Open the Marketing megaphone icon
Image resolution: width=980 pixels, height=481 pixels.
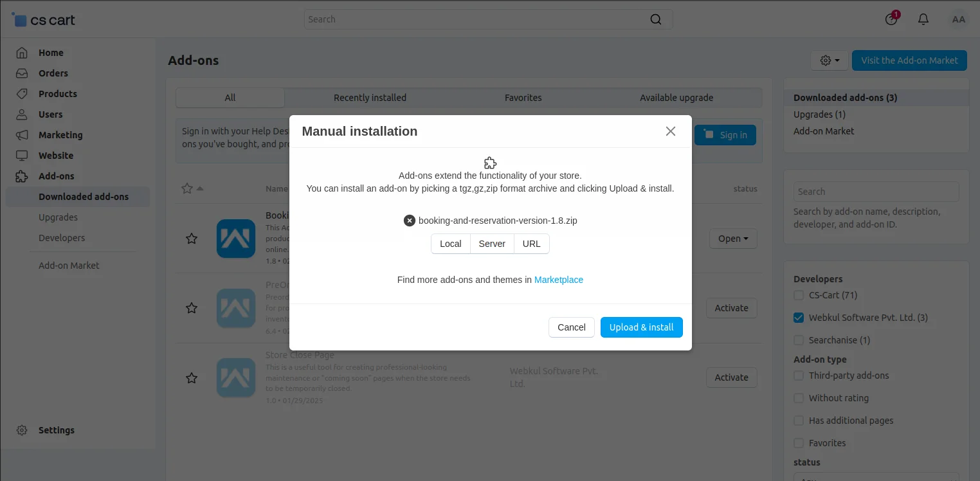point(21,134)
